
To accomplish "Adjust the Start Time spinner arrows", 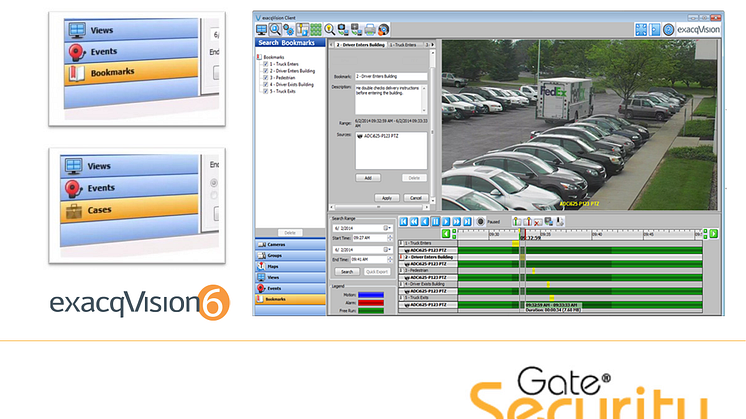I will pyautogui.click(x=390, y=238).
